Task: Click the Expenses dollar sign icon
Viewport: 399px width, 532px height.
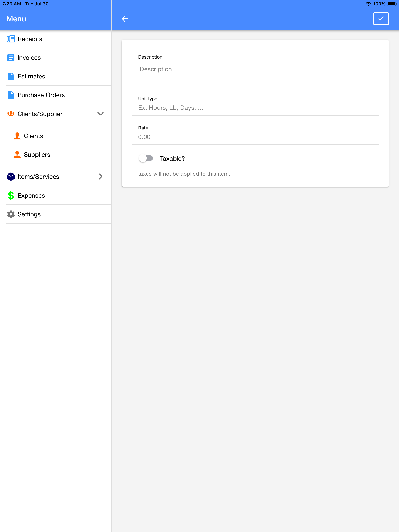Action: 11,195
